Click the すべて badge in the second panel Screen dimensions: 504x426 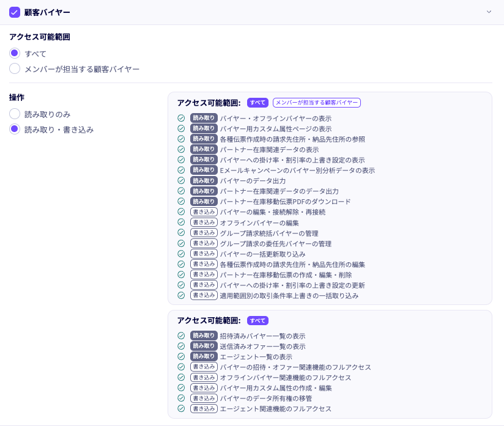258,321
